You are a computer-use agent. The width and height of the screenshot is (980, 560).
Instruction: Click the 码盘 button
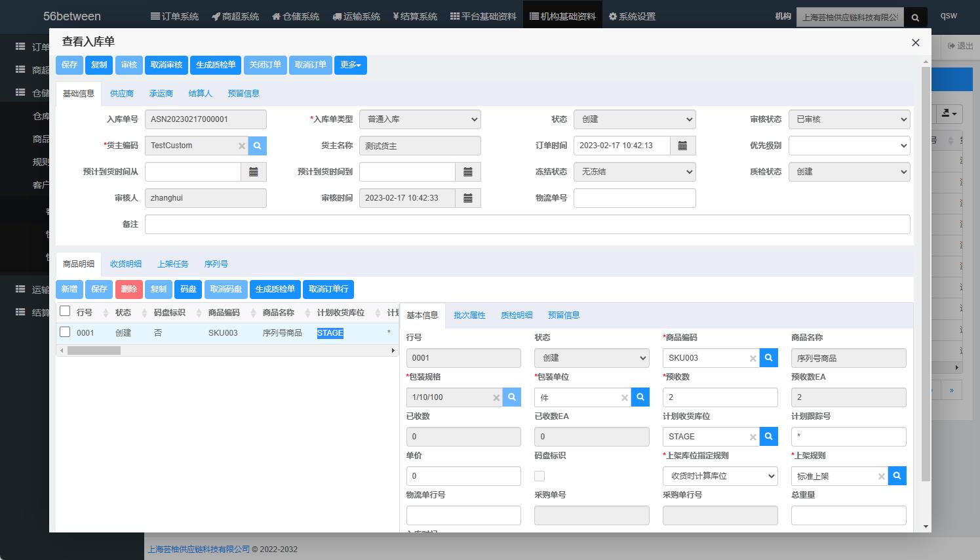[188, 289]
